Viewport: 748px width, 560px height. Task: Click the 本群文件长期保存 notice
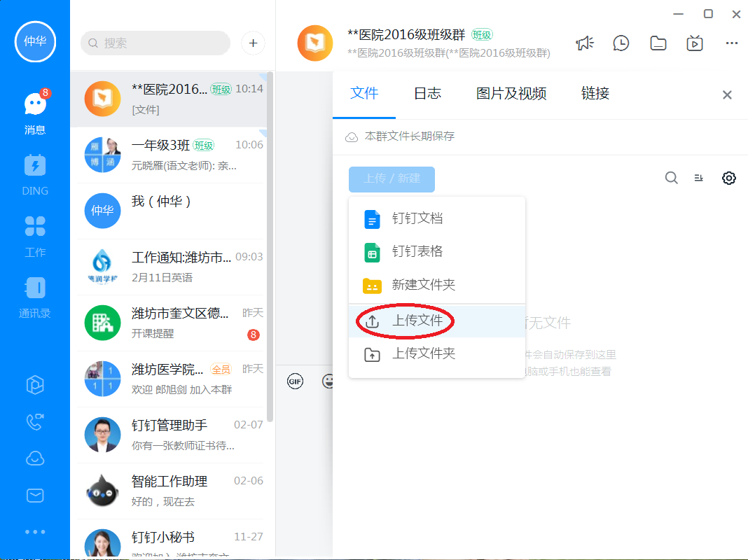[400, 136]
